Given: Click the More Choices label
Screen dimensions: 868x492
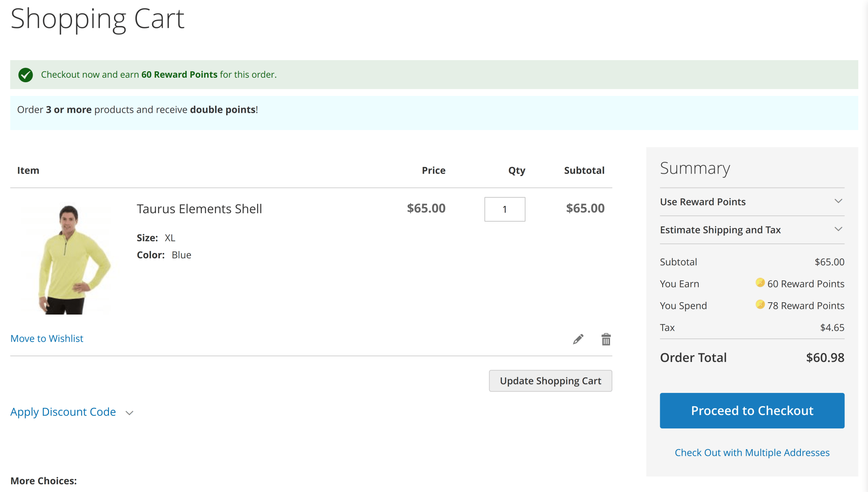Looking at the screenshot, I should coord(44,481).
